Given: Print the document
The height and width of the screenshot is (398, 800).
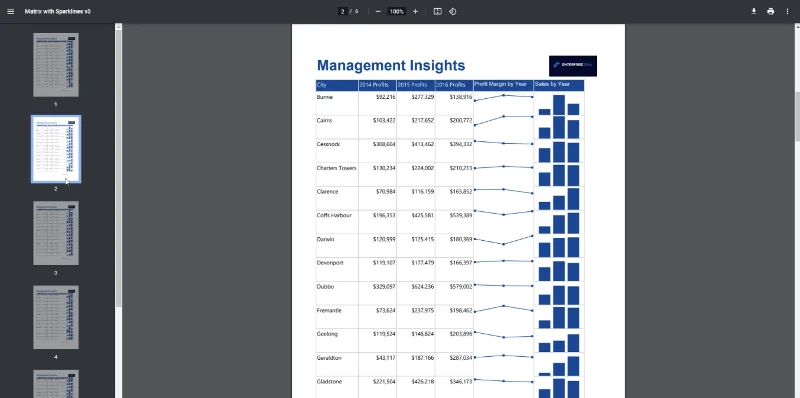Looking at the screenshot, I should [x=770, y=11].
